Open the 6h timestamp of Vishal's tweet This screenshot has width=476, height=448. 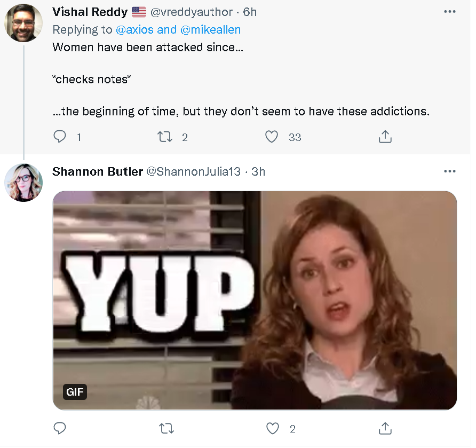coord(250,12)
